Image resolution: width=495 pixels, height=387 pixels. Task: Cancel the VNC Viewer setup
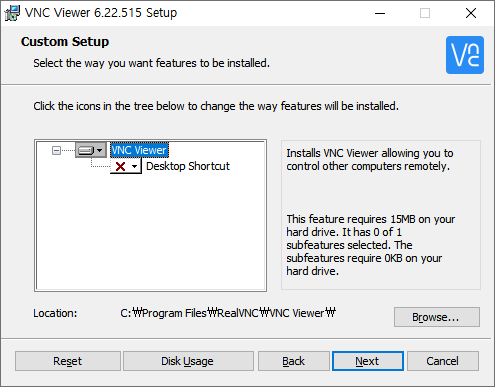[443, 361]
